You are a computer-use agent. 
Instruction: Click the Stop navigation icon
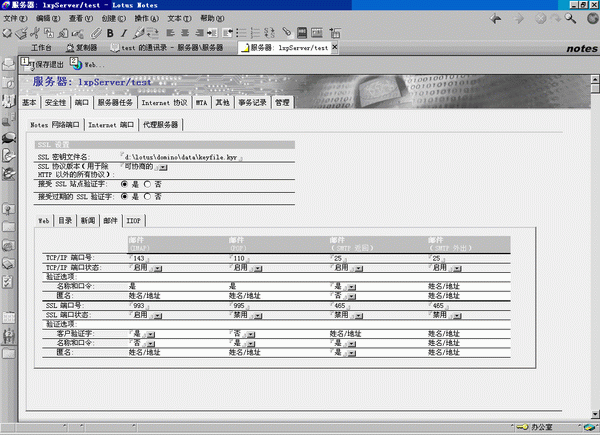coord(540,18)
